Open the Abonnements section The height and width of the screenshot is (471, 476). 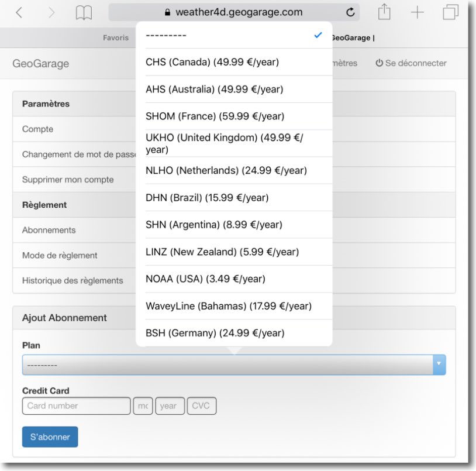tap(49, 230)
